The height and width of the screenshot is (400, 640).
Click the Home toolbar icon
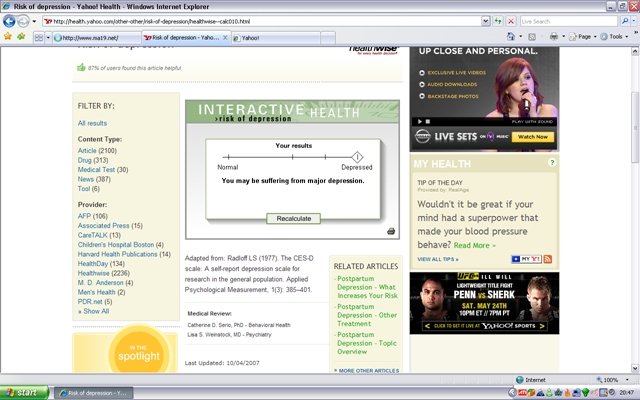point(511,36)
